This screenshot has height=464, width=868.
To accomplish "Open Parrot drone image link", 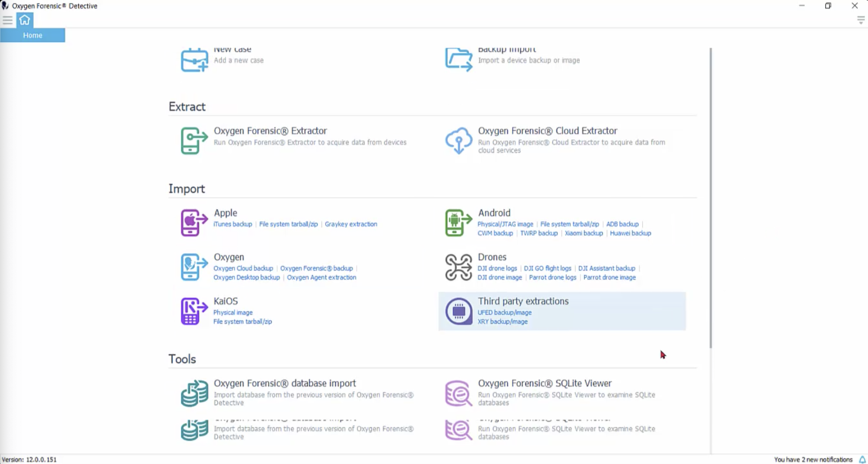I will pos(609,277).
